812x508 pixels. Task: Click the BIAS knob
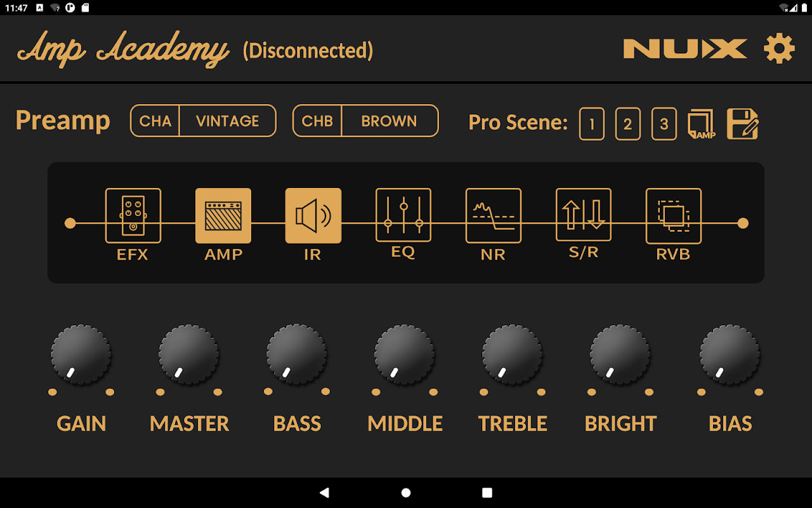tap(730, 354)
